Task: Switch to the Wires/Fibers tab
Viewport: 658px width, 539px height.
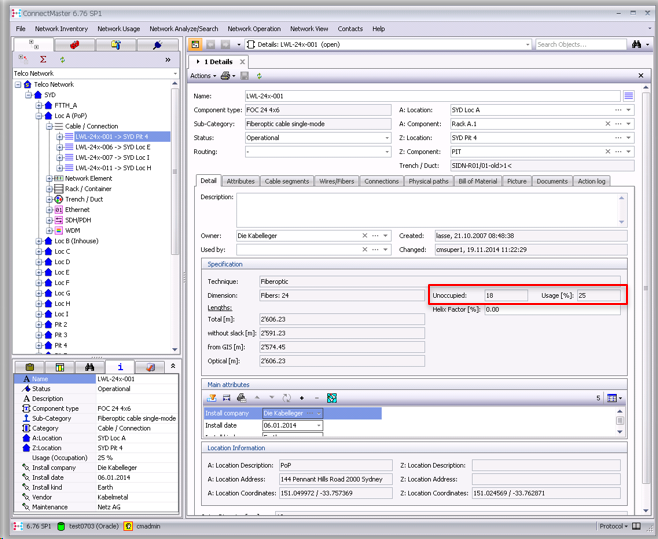Action: (337, 181)
